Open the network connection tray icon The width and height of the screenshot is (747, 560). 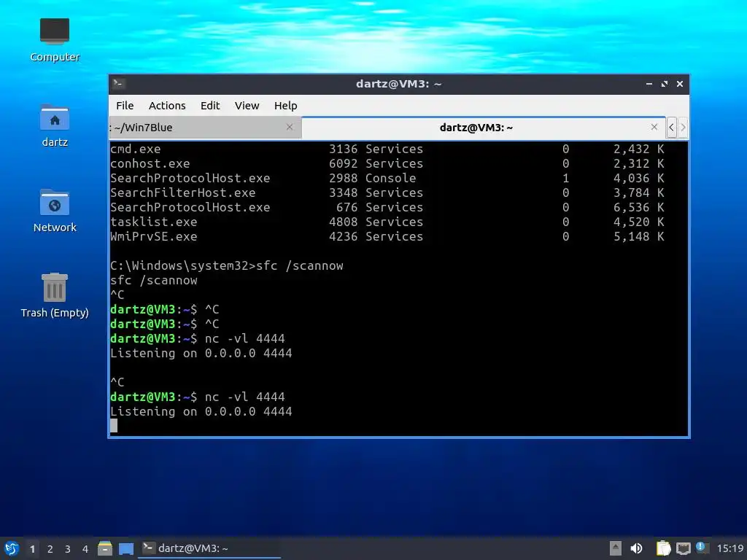click(683, 548)
